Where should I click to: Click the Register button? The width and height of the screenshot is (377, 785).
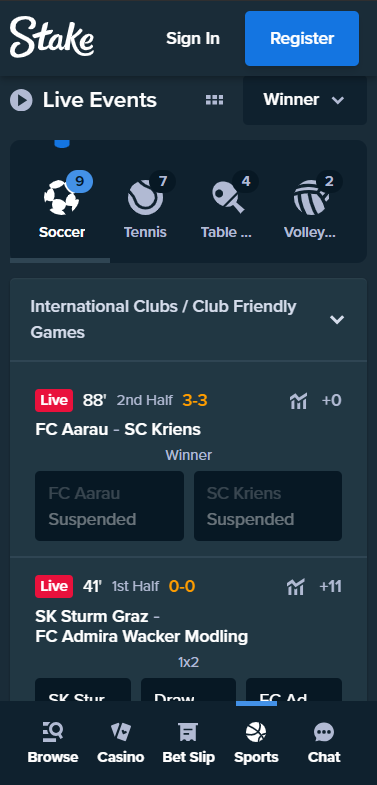point(302,39)
